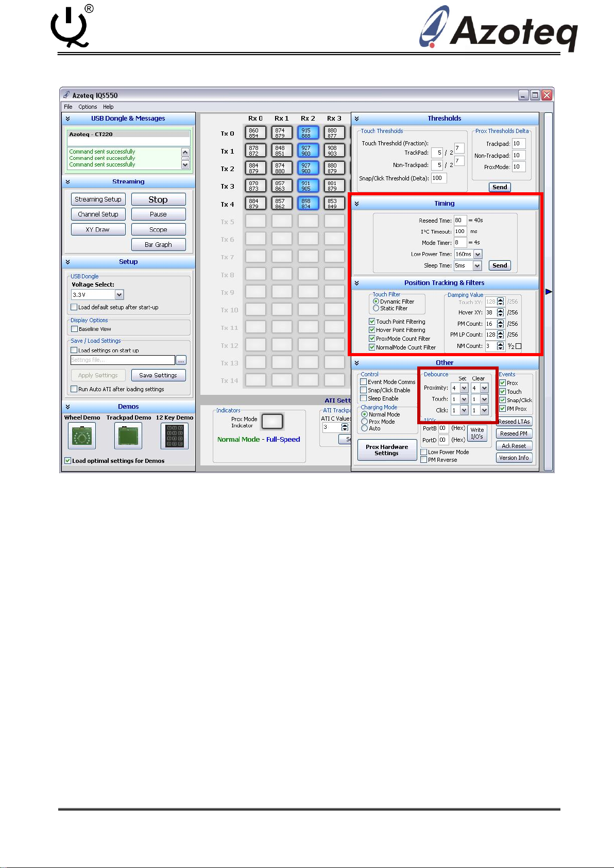Click the Stop streaming button
Viewport: 614px width, 868px height.
tap(158, 199)
